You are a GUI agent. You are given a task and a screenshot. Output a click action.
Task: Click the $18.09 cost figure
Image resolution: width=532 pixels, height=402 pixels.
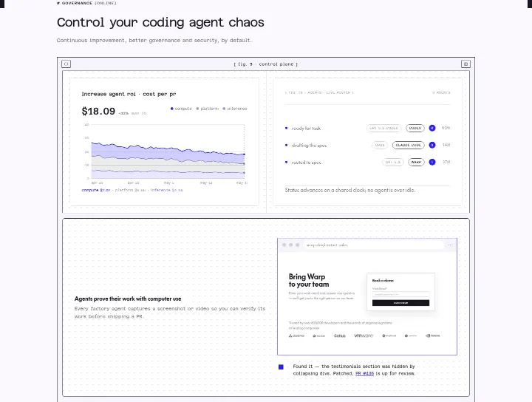(x=98, y=112)
